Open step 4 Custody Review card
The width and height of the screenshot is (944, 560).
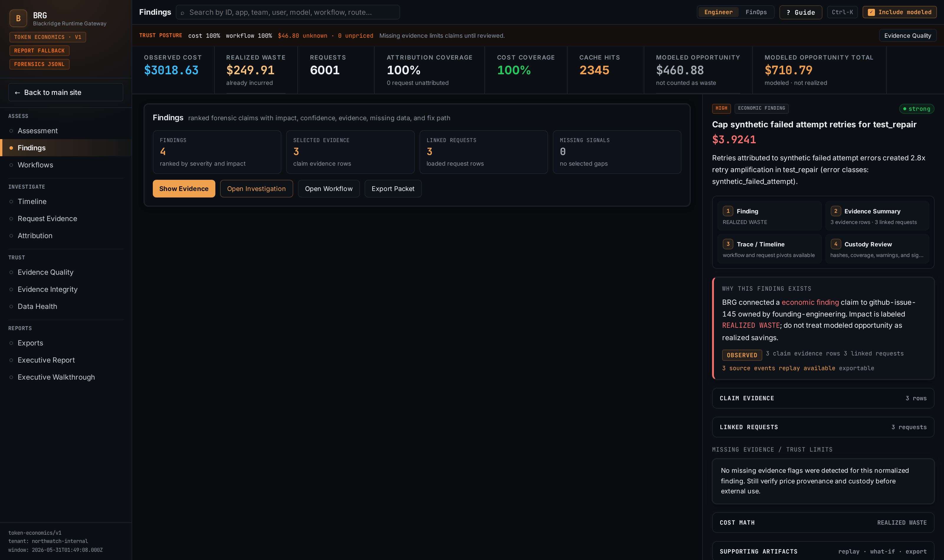point(877,249)
